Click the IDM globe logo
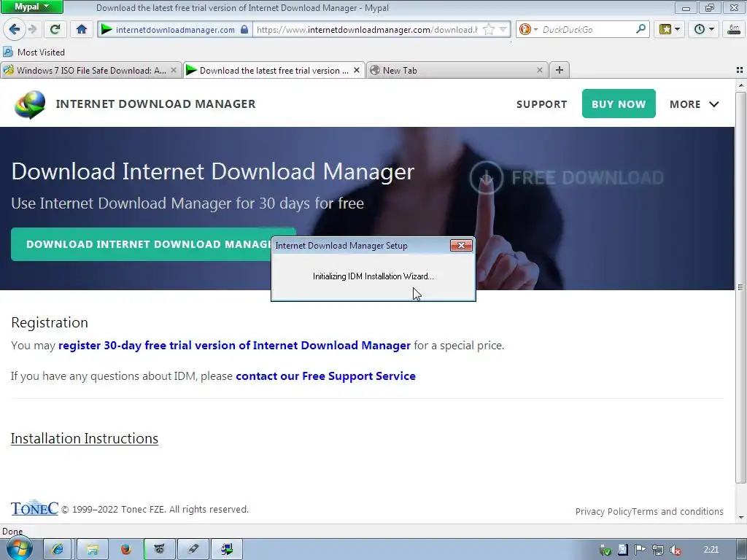This screenshot has width=747, height=560. pyautogui.click(x=30, y=104)
